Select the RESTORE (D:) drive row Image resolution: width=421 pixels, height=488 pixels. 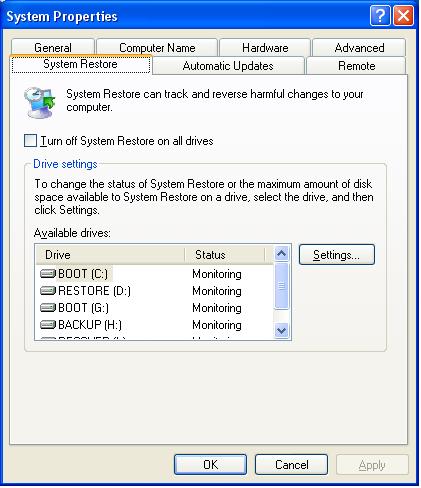pos(154,291)
